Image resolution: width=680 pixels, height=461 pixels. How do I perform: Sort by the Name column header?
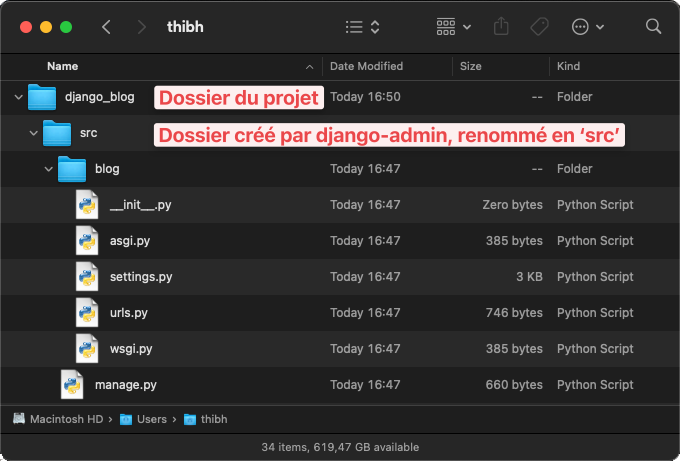pyautogui.click(x=63, y=66)
